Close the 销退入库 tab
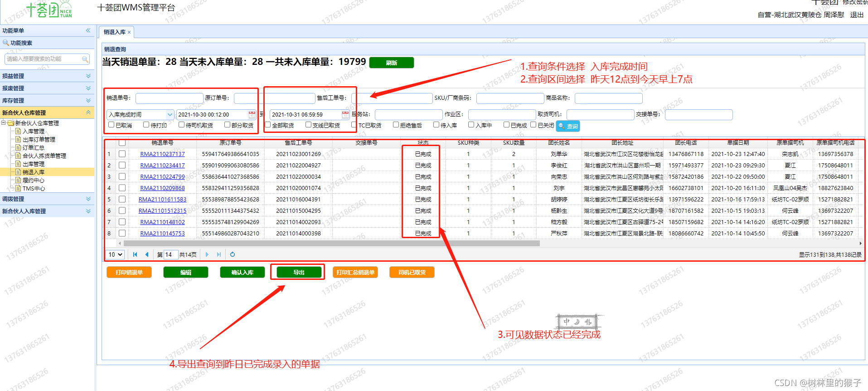Viewport: 868px width, 391px height. [x=129, y=32]
